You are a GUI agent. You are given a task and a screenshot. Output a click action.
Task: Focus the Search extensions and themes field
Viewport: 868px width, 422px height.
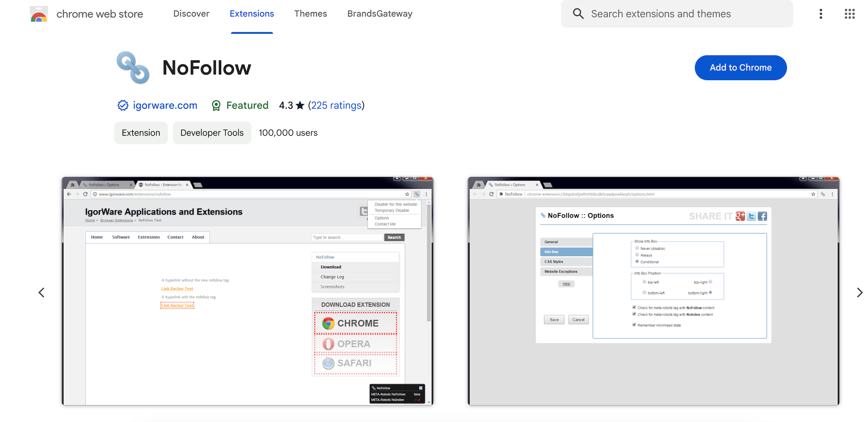pos(677,14)
